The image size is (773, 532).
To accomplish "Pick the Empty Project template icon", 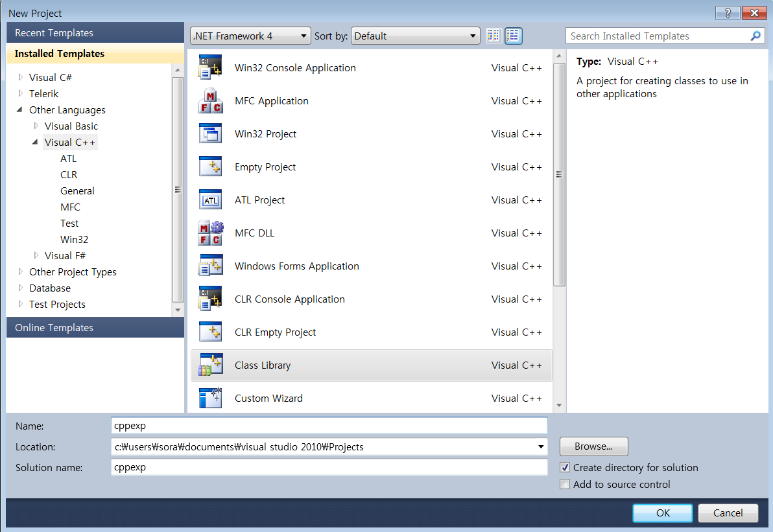I will pyautogui.click(x=210, y=167).
